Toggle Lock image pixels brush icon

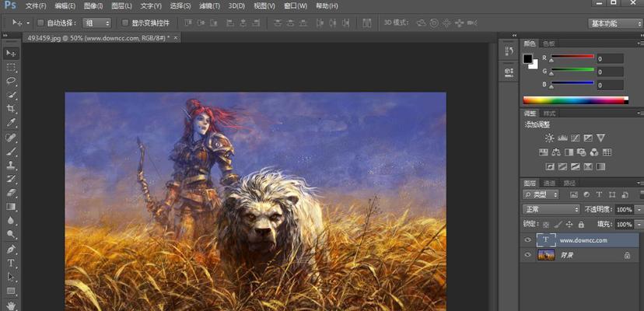tap(558, 225)
